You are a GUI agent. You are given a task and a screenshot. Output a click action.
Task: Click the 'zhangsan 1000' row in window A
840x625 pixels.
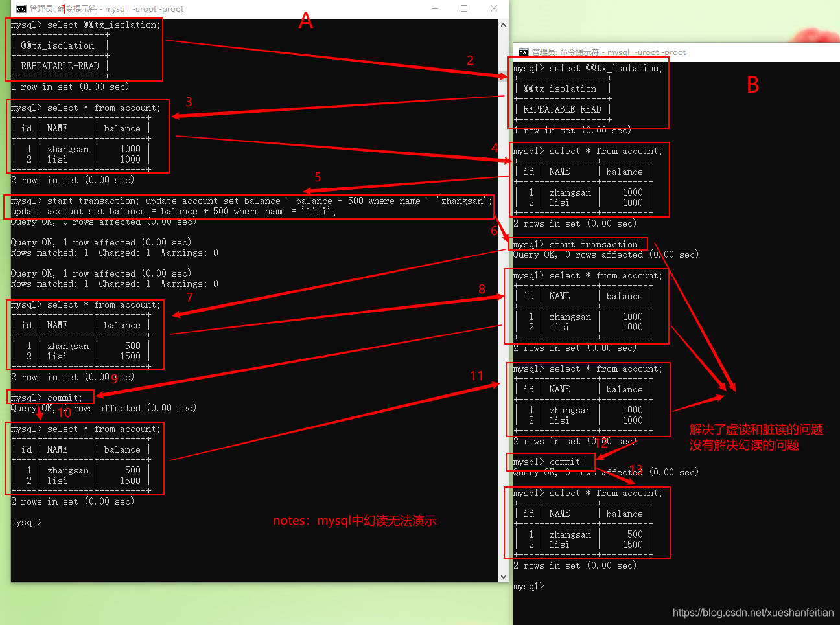tap(81, 149)
